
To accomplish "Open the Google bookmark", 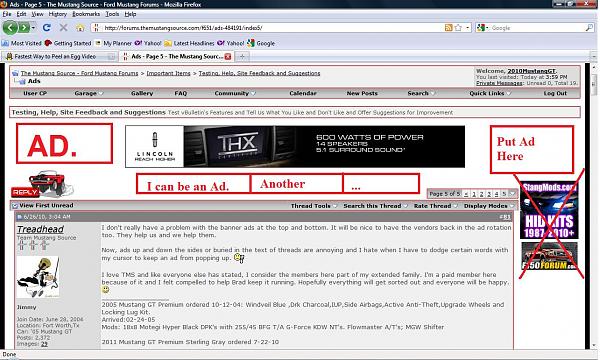I will click(261, 43).
